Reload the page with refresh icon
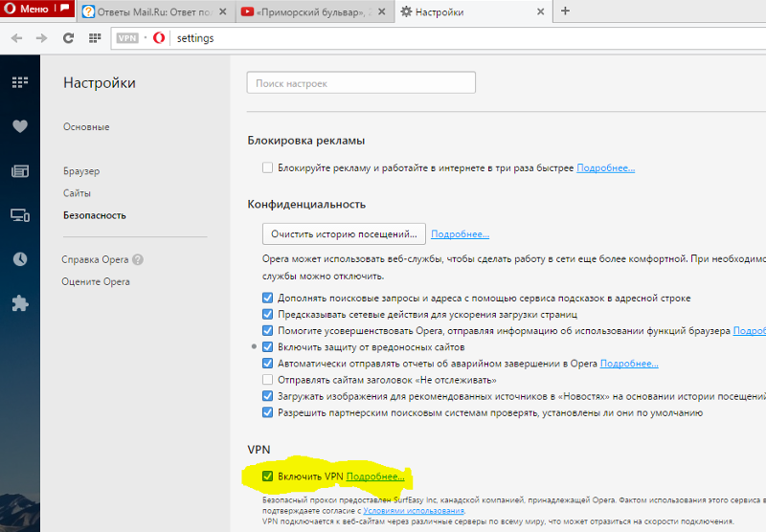This screenshot has width=766, height=532. [68, 38]
